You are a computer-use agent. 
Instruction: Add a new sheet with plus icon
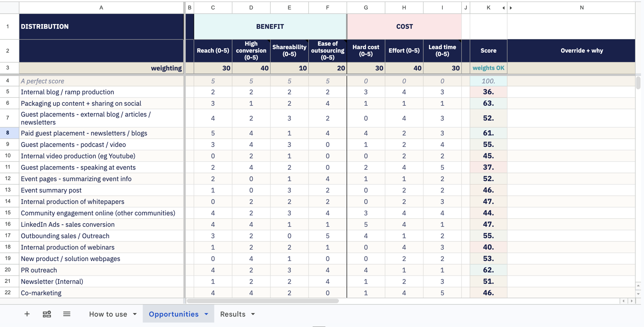click(27, 314)
